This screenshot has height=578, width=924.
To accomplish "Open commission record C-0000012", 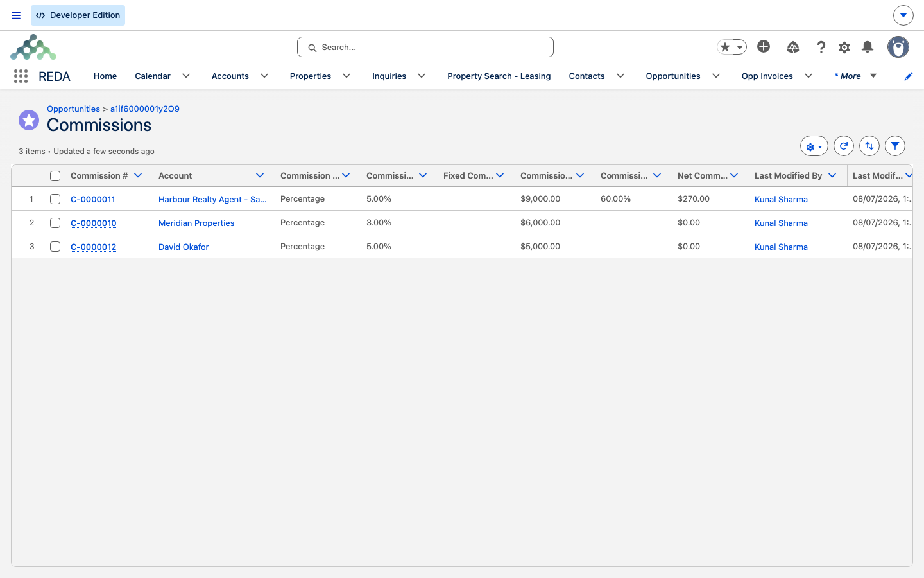I will (x=93, y=247).
